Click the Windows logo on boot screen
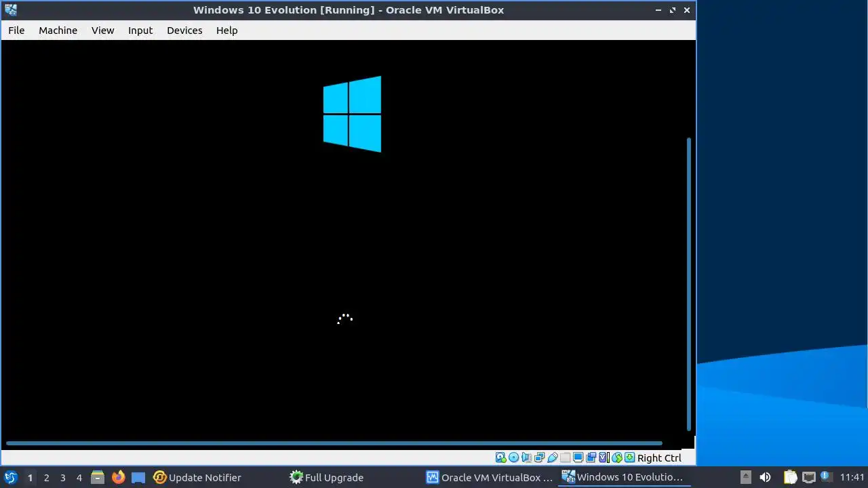Screen dimensions: 868x488 click(x=352, y=114)
